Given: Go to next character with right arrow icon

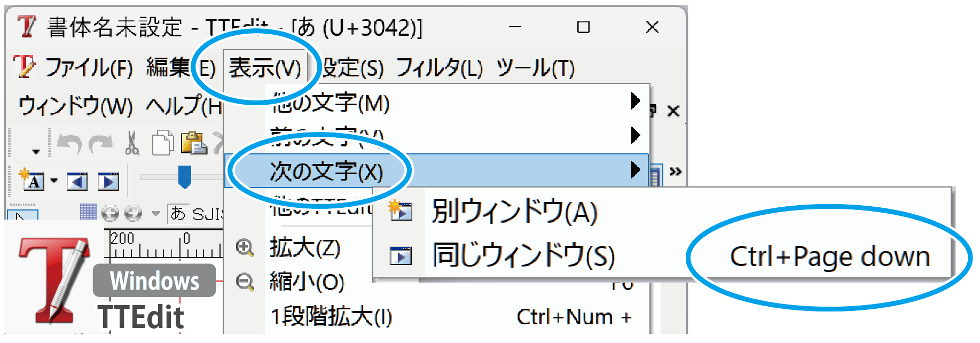Looking at the screenshot, I should coord(108,182).
